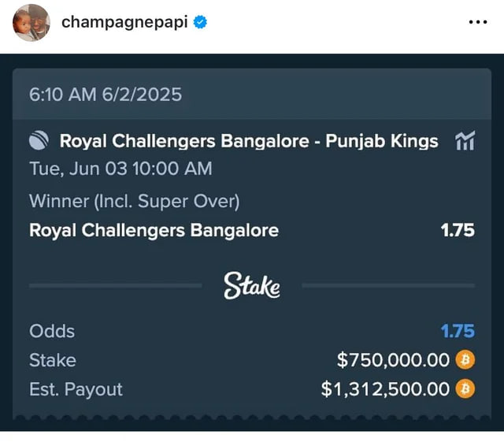The height and width of the screenshot is (442, 504).
Task: Click the champagnepapi username
Action: point(124,23)
